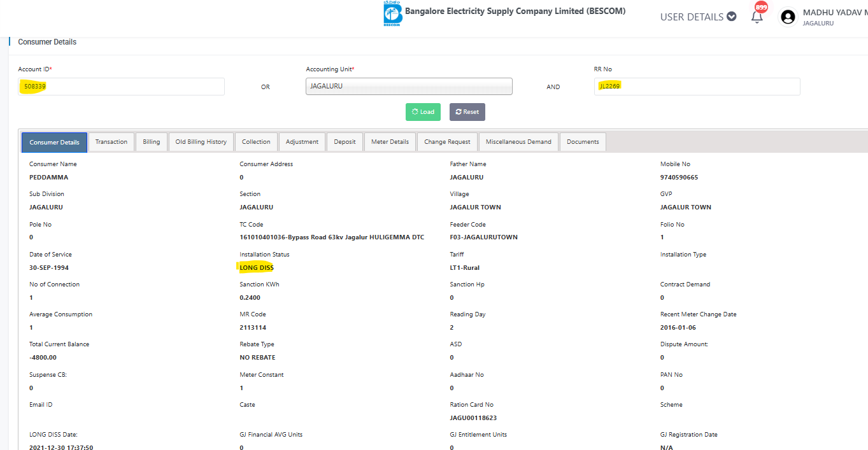Click the consumer name PEDDAMMA
Image resolution: width=868 pixels, height=450 pixels.
tap(49, 178)
